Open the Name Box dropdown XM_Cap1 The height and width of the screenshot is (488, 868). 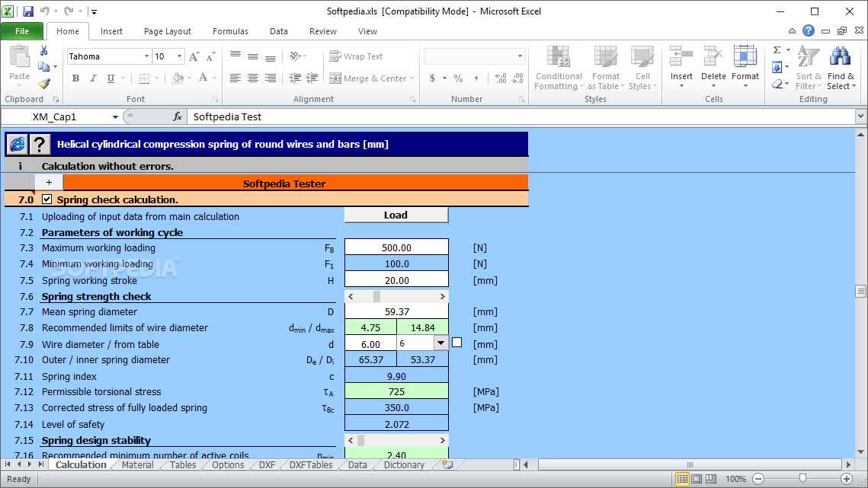(x=115, y=116)
